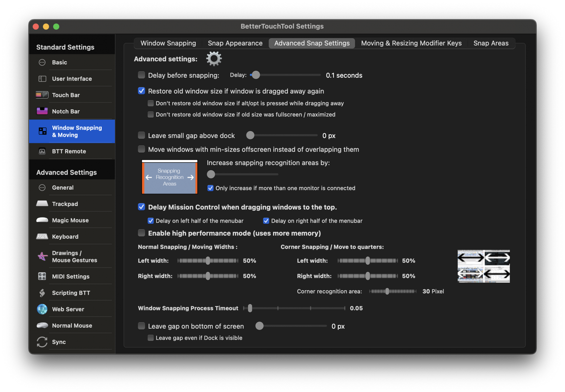Toggle Delay on right half of menubar

(x=266, y=221)
